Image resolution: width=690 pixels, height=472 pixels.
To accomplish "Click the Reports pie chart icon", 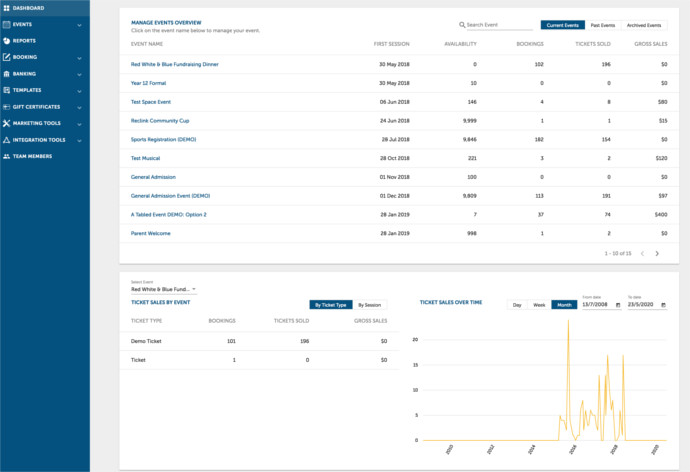I will click(6, 41).
